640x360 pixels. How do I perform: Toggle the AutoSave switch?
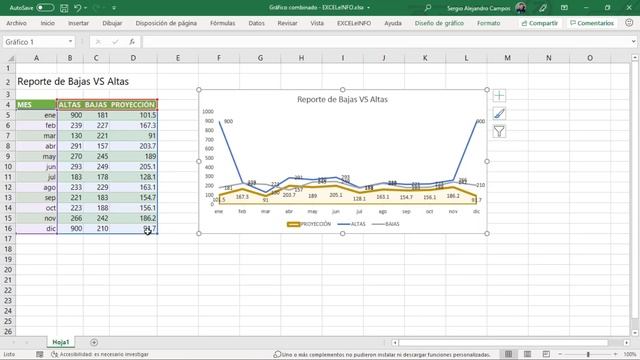tap(45, 8)
